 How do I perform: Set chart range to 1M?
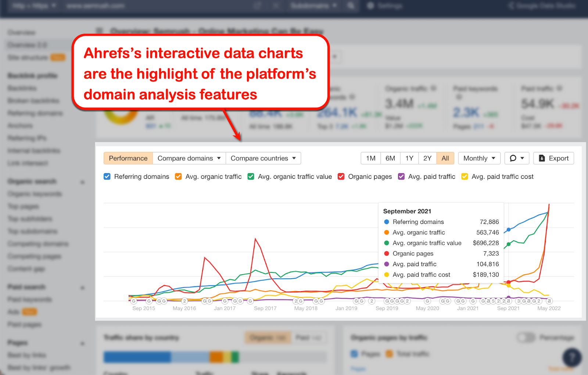[371, 158]
